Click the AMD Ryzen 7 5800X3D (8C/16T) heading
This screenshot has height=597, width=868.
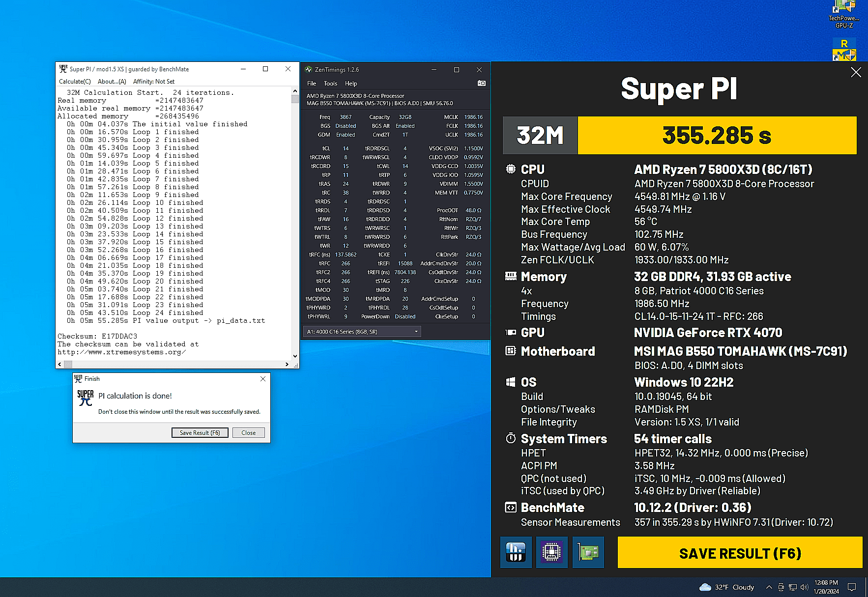[723, 170]
